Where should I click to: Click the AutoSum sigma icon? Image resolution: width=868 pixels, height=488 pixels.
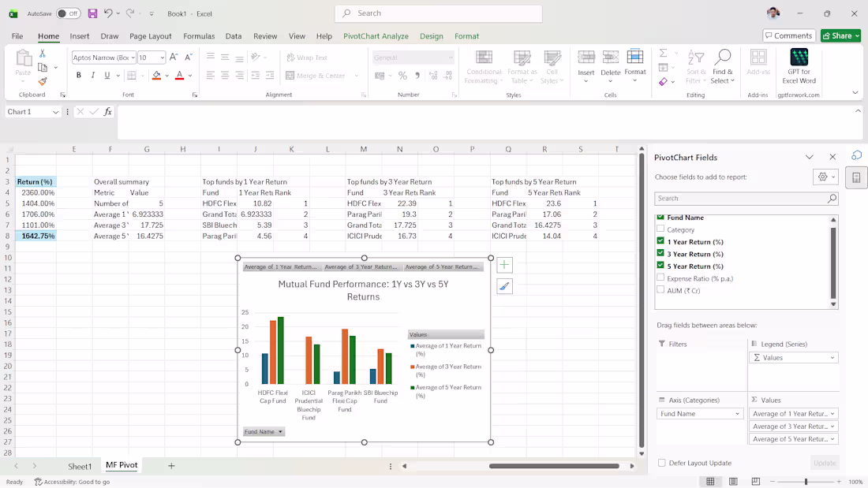(663, 53)
